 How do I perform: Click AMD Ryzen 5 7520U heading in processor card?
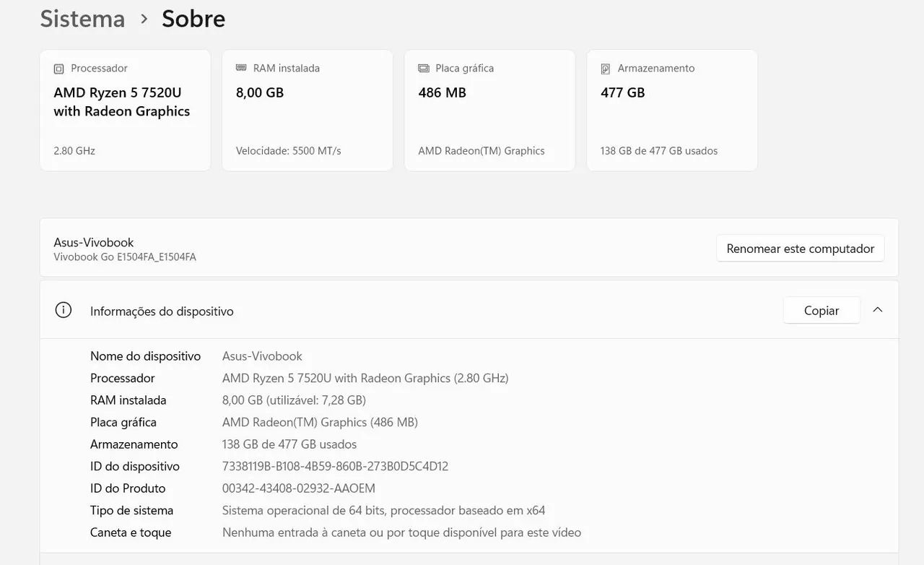(x=122, y=102)
